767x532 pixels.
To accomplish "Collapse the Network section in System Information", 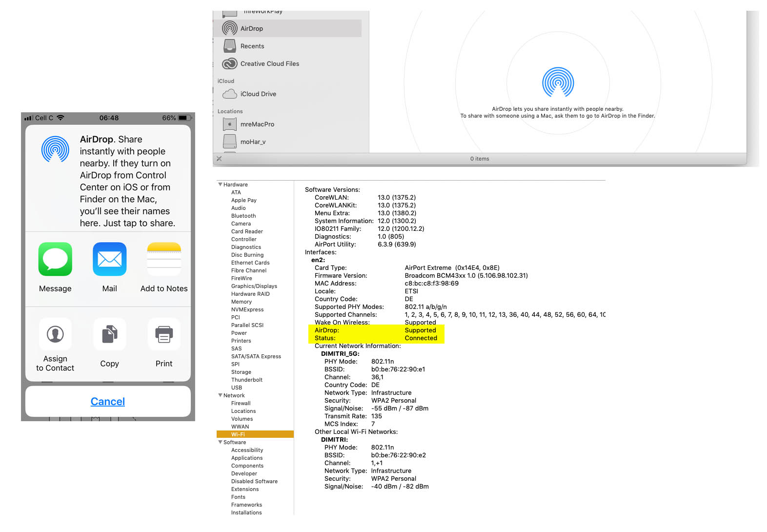I will pos(220,395).
